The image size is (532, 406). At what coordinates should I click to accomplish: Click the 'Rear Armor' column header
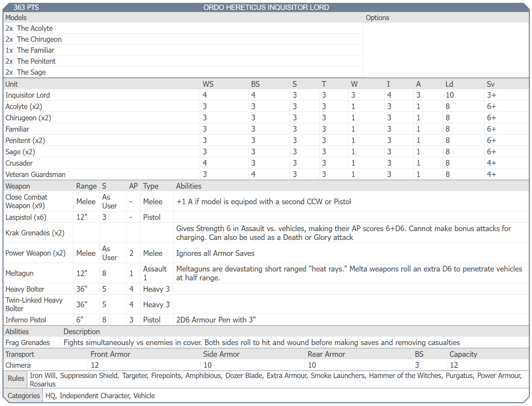coord(326,354)
